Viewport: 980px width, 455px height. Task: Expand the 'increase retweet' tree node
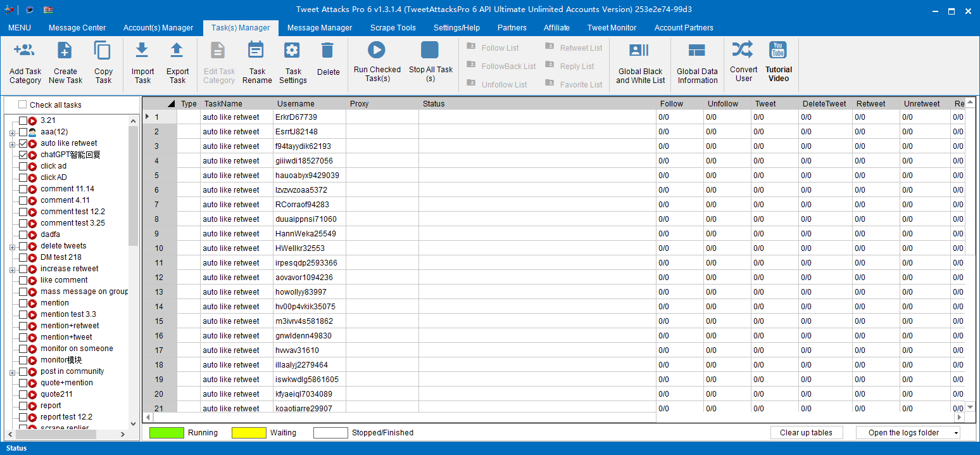[12, 269]
